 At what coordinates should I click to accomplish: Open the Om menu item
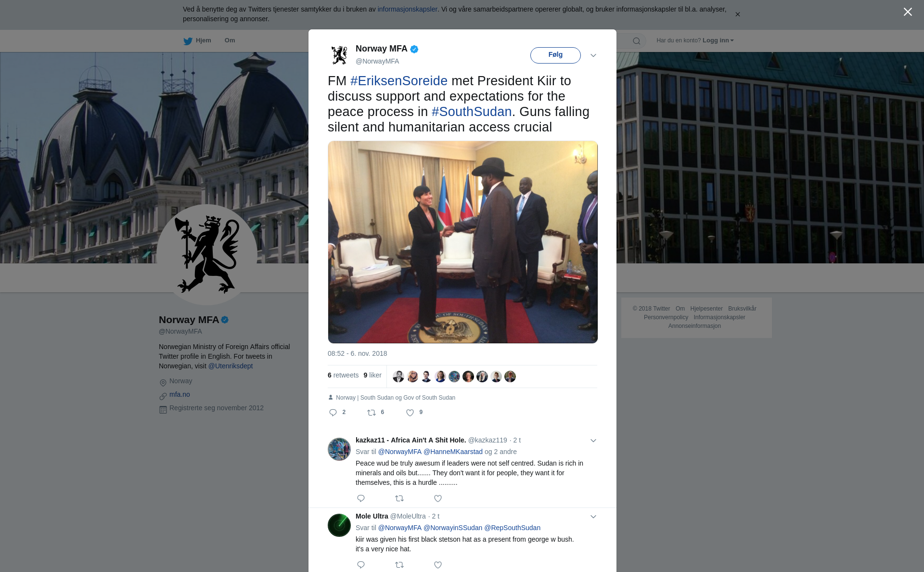[230, 40]
